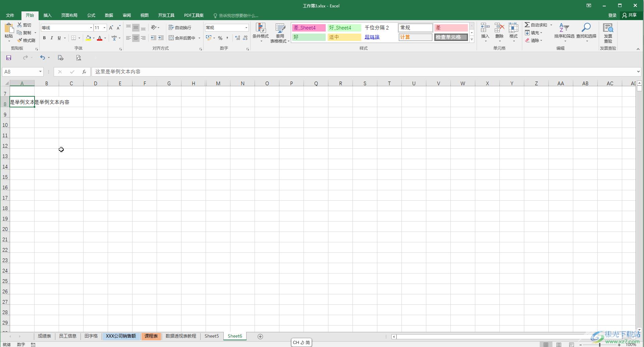Click Increase Decimal icon

[238, 38]
